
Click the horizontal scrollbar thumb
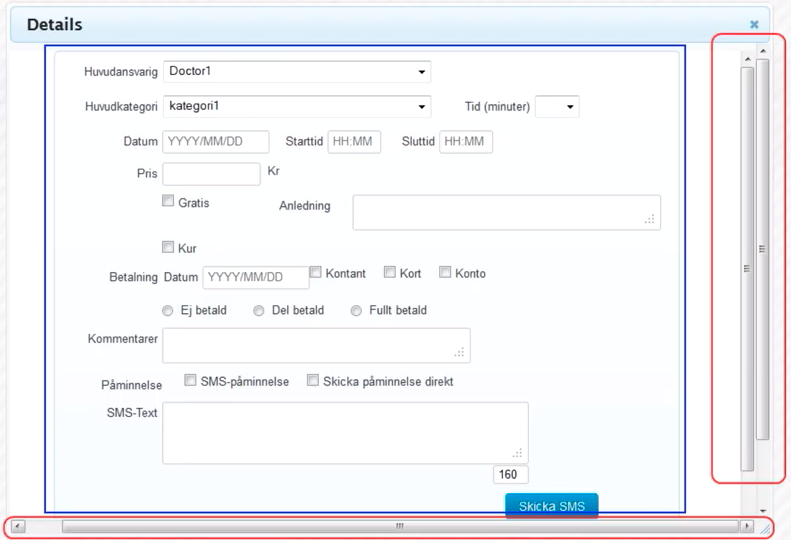click(x=399, y=526)
